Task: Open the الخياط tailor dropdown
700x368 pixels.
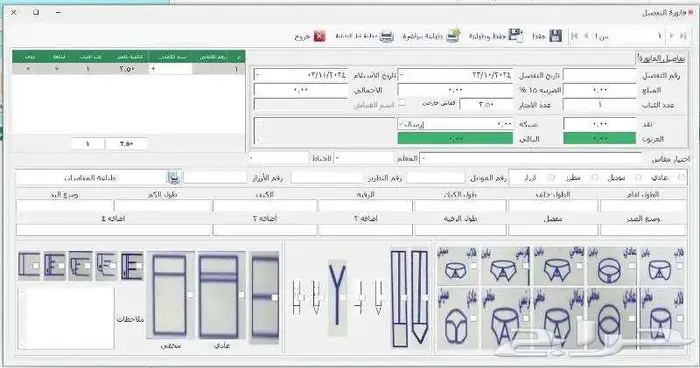Action: [279, 158]
